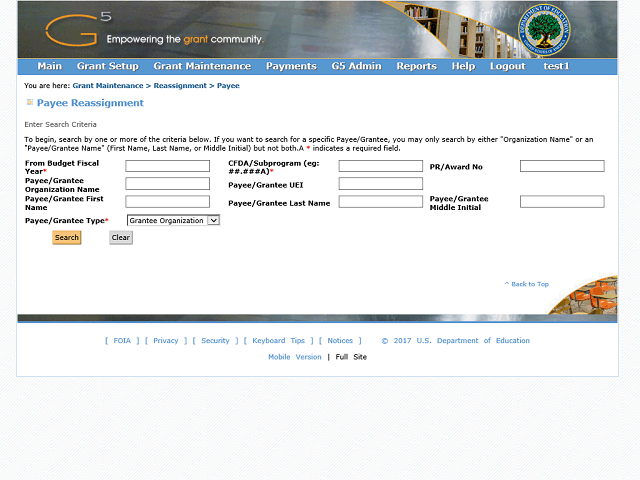This screenshot has height=480, width=640.
Task: Open the Keyboard Tips footer link
Action: [278, 340]
